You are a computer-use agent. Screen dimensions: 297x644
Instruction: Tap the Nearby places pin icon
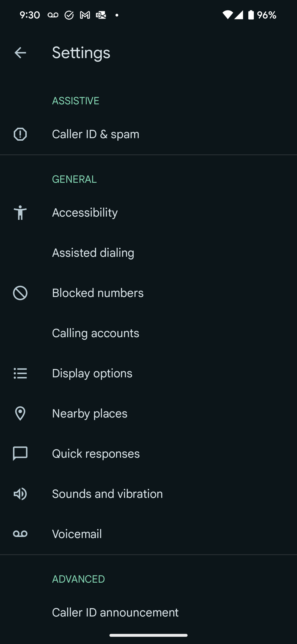point(20,413)
